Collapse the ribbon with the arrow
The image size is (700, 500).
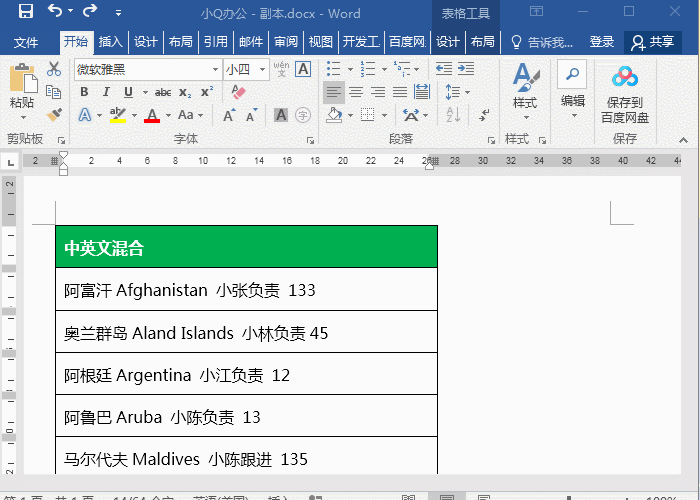[x=683, y=140]
